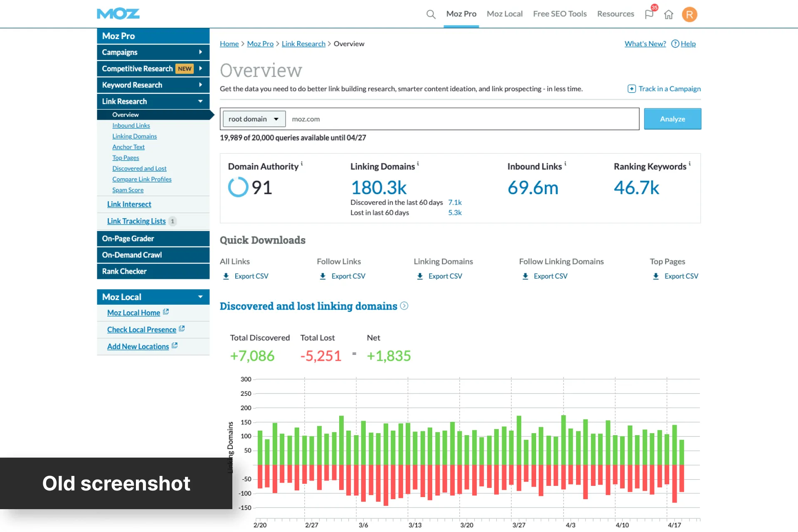The width and height of the screenshot is (798, 532).
Task: Open Moz Local in top navigation
Action: (x=505, y=14)
